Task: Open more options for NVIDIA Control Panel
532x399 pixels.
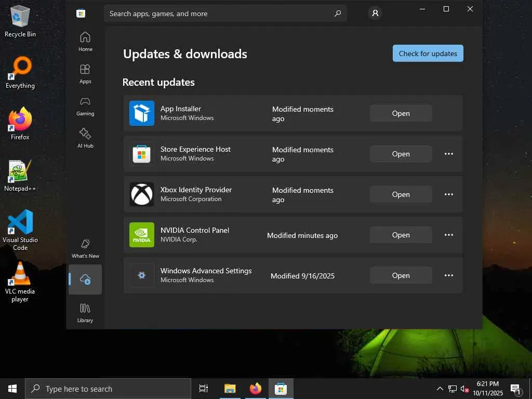Action: [448, 235]
